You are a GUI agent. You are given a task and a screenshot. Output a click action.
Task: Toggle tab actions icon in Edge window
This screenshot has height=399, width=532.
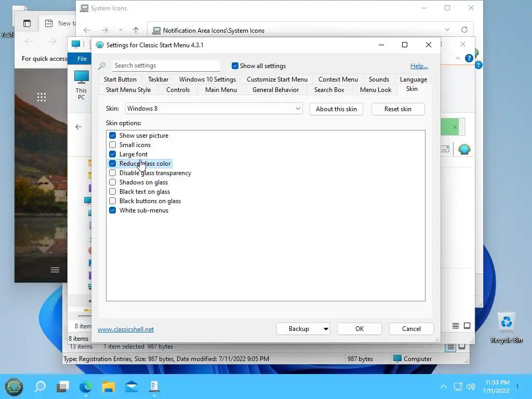pos(27,23)
